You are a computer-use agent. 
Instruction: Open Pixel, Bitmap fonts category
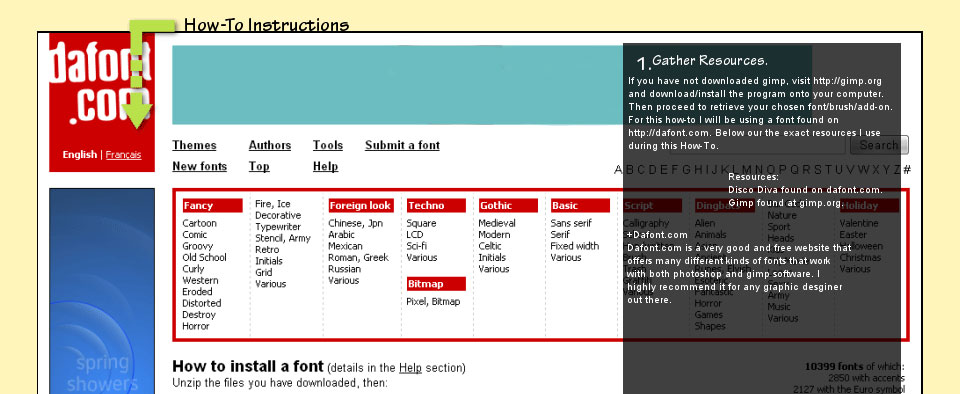433,302
